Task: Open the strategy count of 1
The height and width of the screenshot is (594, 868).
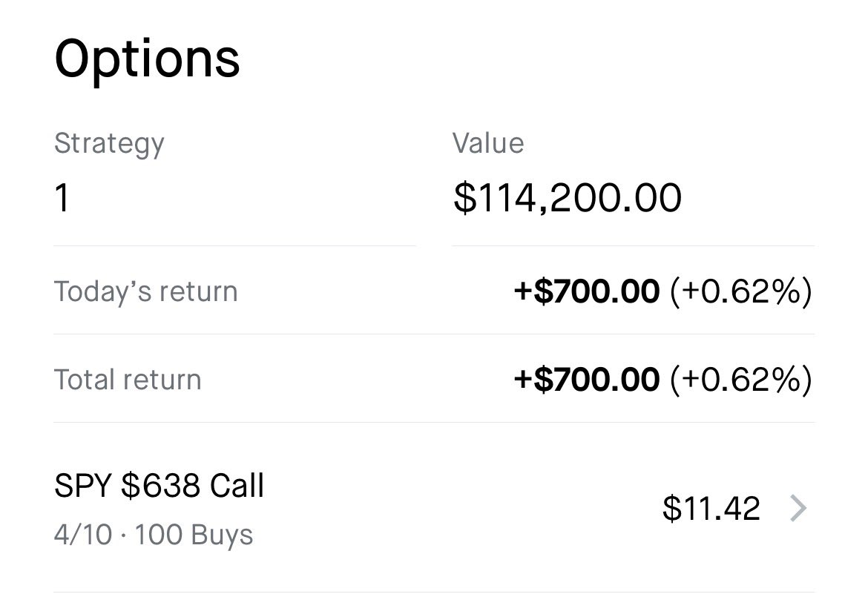Action: click(62, 198)
